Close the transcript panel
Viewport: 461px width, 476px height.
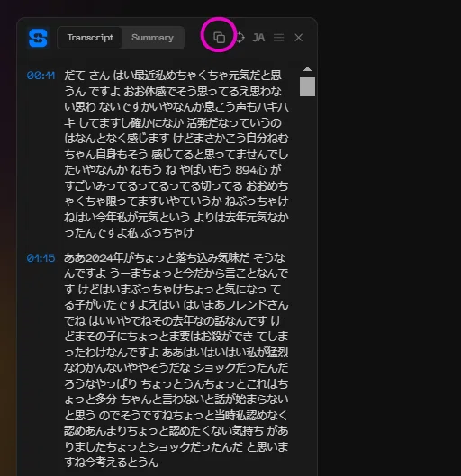tap(299, 38)
